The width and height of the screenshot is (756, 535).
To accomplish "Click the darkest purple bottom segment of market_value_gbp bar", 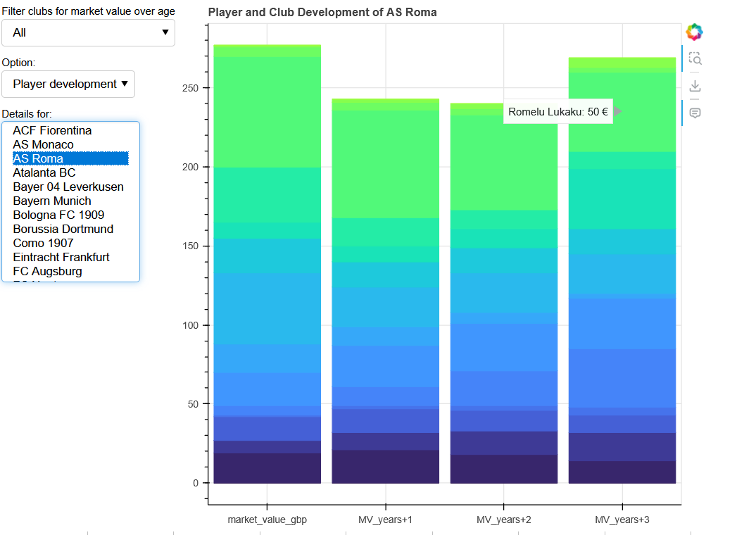I will tap(267, 468).
